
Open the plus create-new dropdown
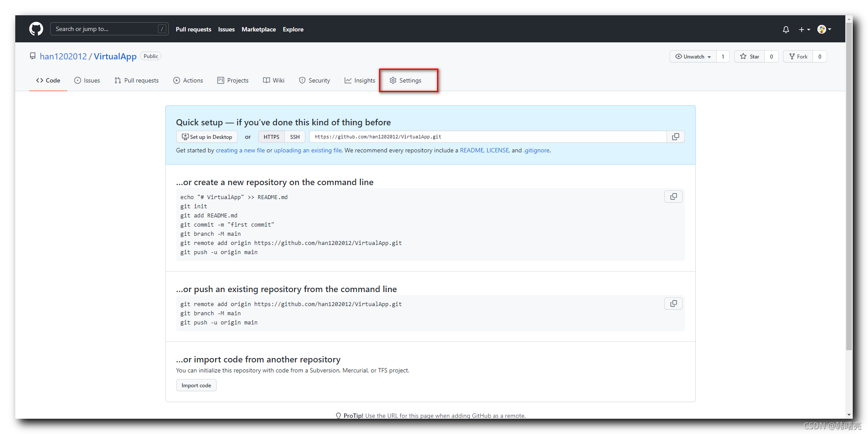click(804, 29)
